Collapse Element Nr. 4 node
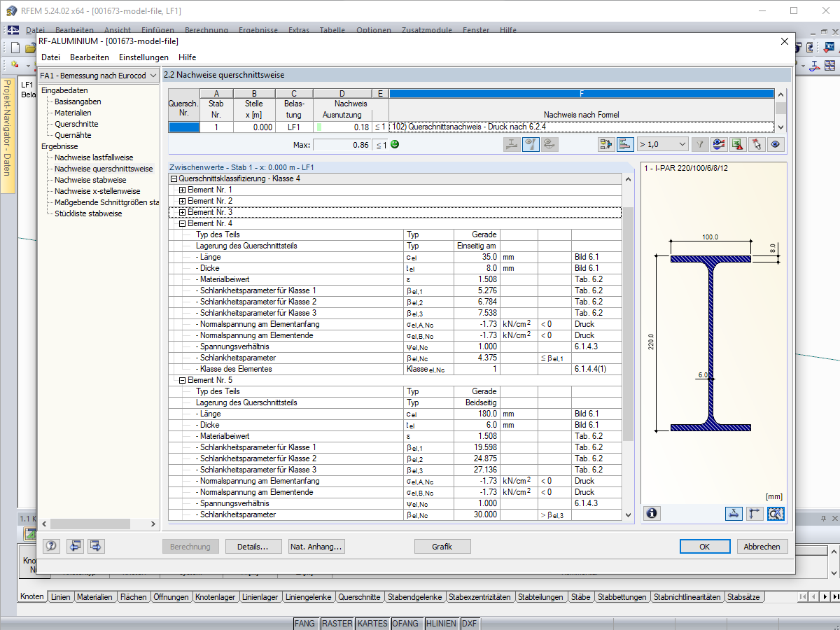Image resolution: width=840 pixels, height=630 pixels. pos(183,224)
